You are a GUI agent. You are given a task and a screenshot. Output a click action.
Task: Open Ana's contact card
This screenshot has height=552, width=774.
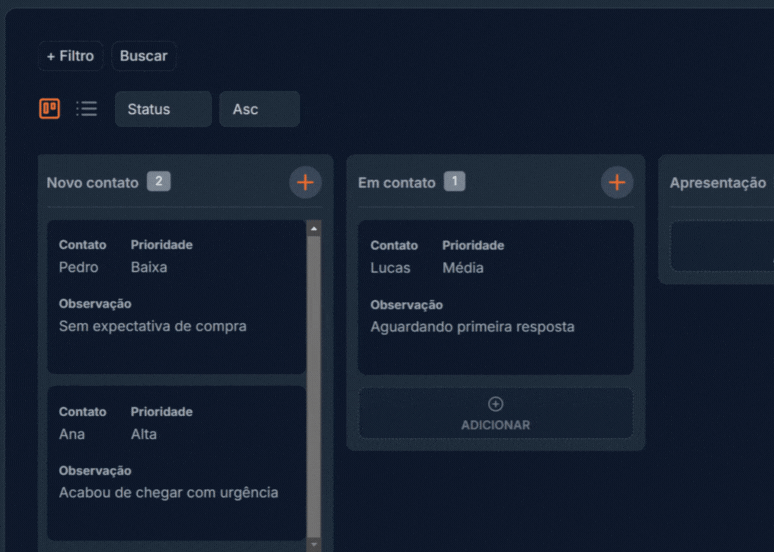tap(176, 463)
